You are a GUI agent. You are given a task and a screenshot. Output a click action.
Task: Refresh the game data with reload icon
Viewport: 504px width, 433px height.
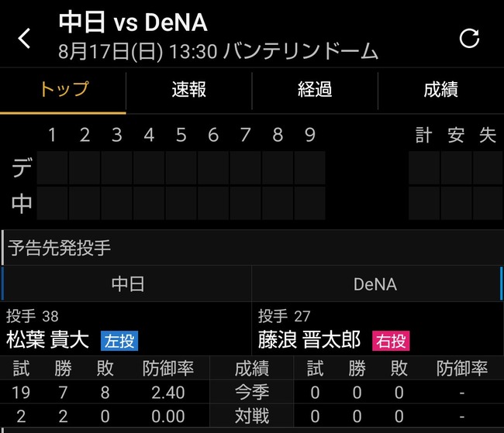[x=469, y=38]
